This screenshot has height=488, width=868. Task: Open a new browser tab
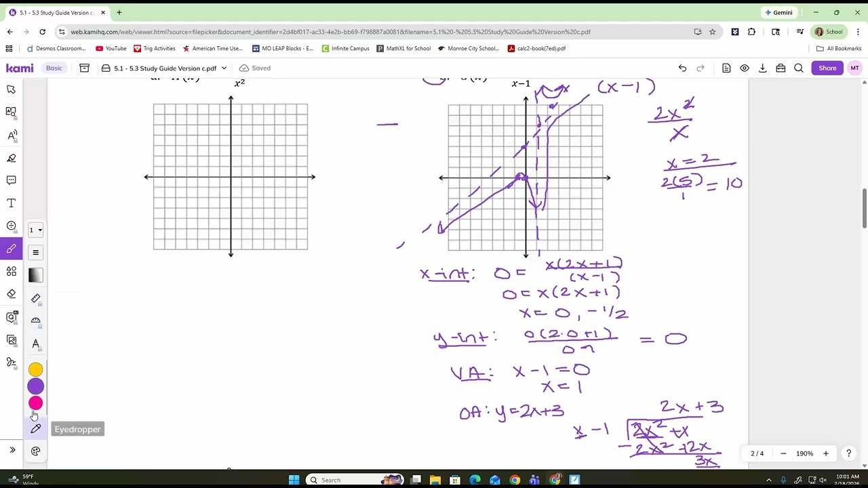[119, 12]
